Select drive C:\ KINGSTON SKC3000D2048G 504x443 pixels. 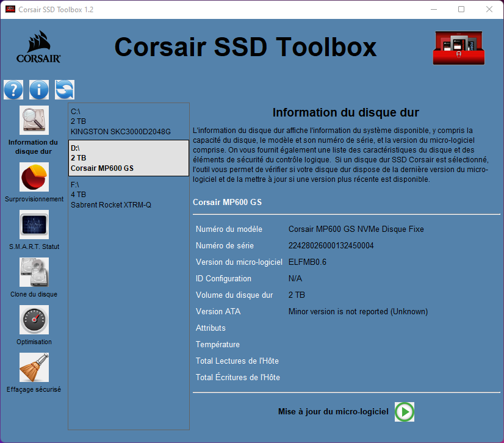129,121
